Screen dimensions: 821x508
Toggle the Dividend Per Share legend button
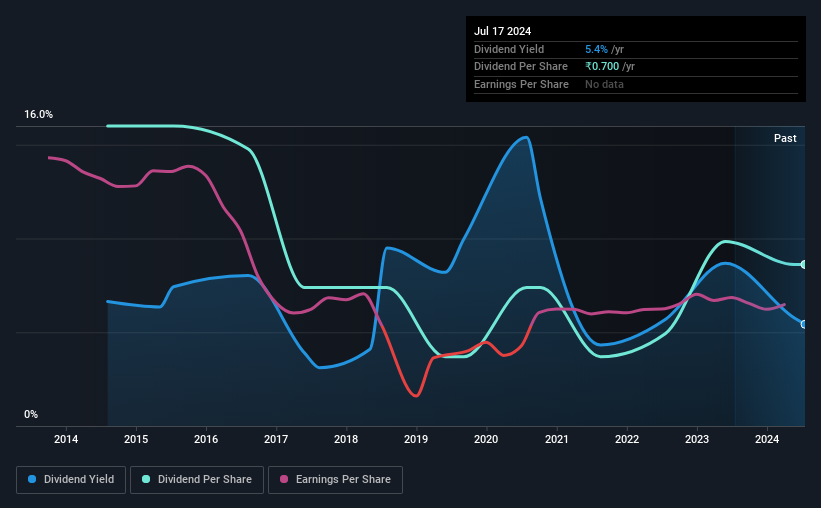[x=197, y=480]
